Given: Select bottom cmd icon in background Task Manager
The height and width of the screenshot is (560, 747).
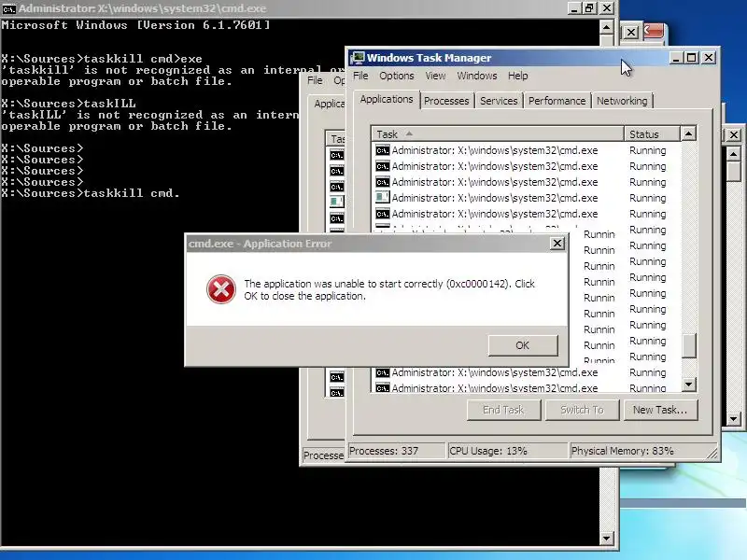Looking at the screenshot, I should coord(336,393).
